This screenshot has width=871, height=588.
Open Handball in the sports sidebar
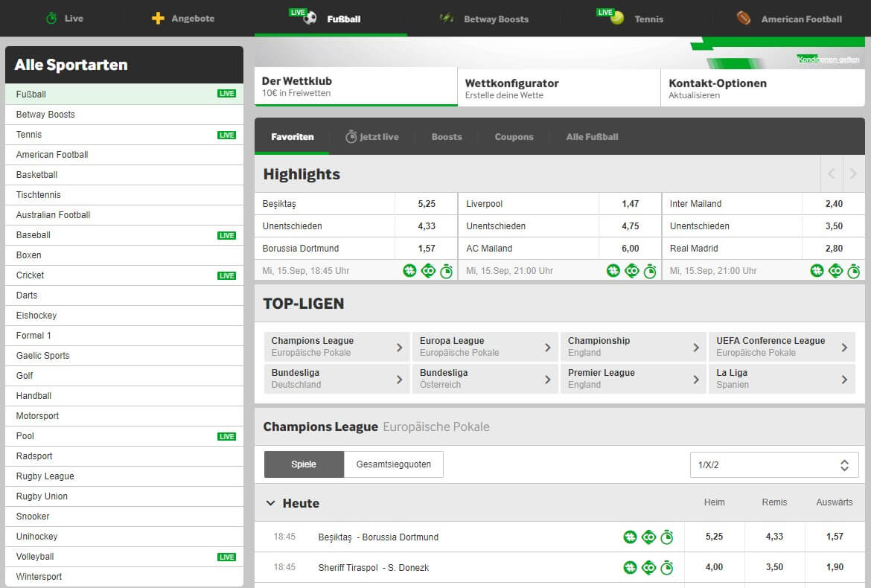tap(124, 396)
